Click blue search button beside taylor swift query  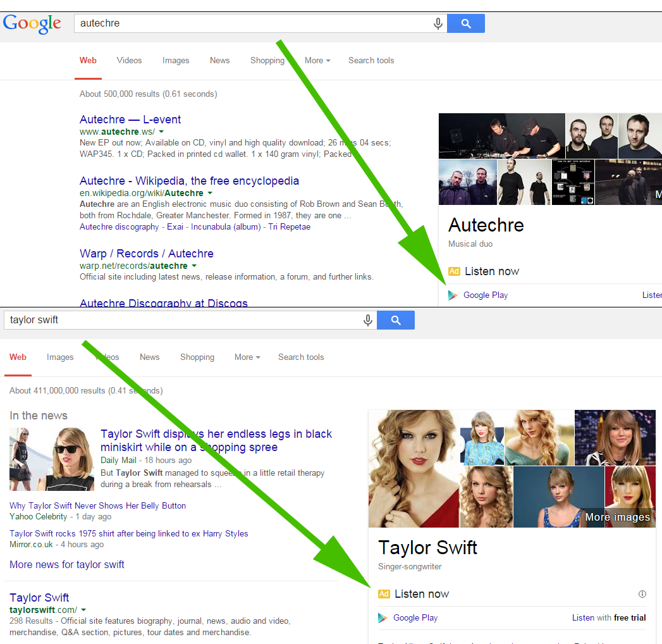(x=396, y=320)
